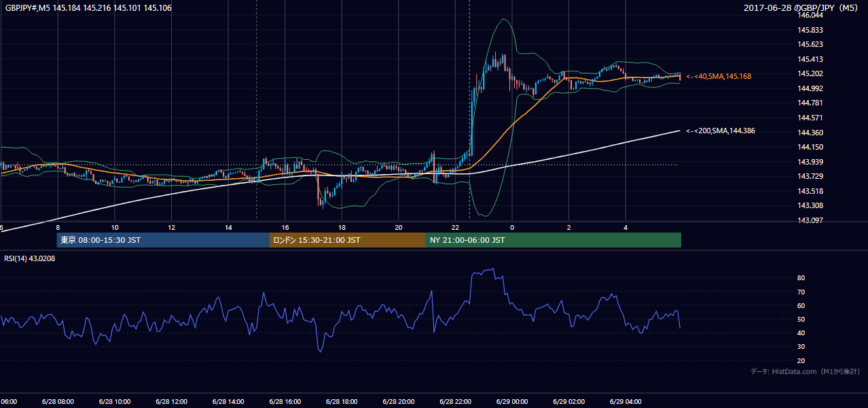868x408 pixels.
Task: Click RSI axis level 20
Action: point(801,360)
